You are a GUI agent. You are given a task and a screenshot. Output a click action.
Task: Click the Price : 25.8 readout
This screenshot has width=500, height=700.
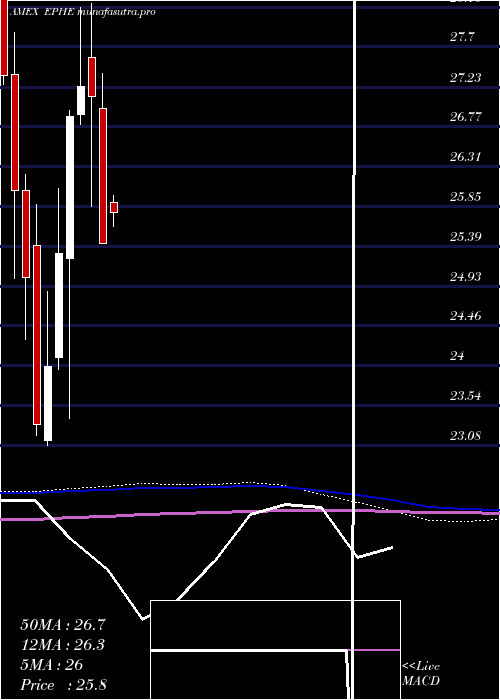pos(63,685)
